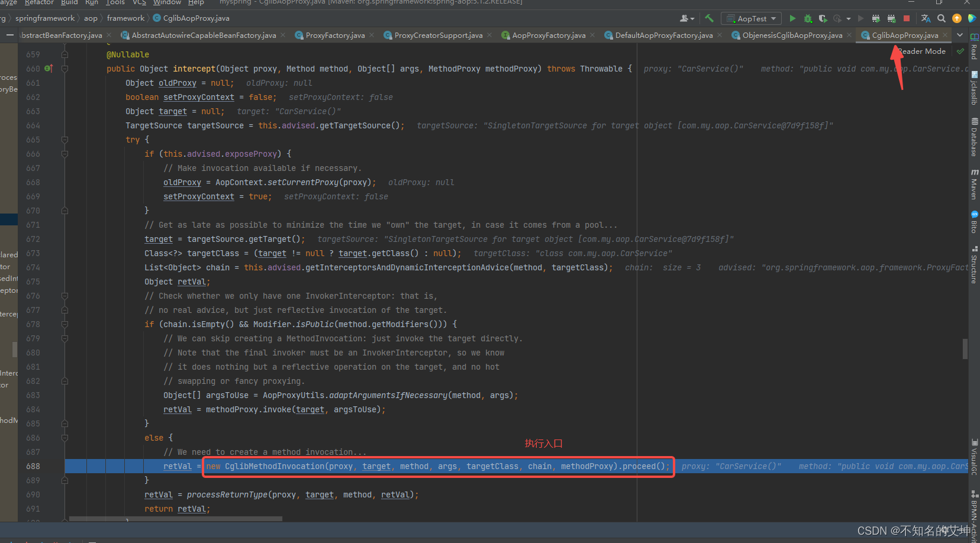Run AopTest with green play button
Screen dimensions: 980x543
792,18
